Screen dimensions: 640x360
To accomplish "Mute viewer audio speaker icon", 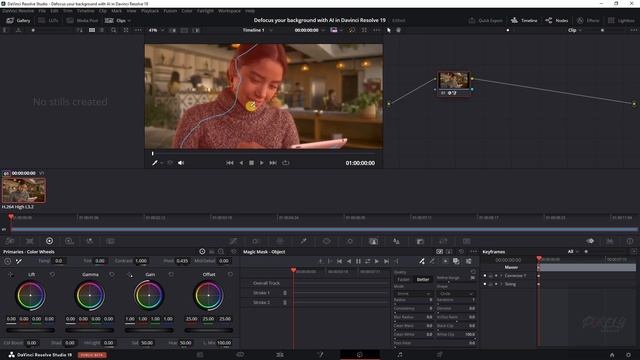I will 181,163.
